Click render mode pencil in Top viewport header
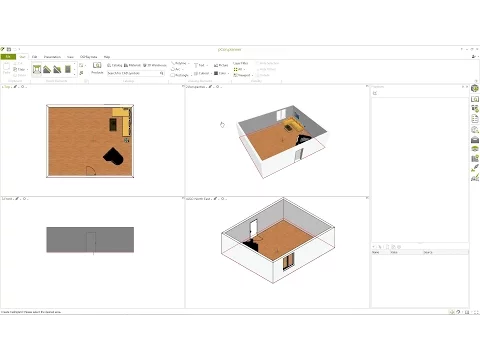This screenshot has height=360, width=480. click(15, 87)
